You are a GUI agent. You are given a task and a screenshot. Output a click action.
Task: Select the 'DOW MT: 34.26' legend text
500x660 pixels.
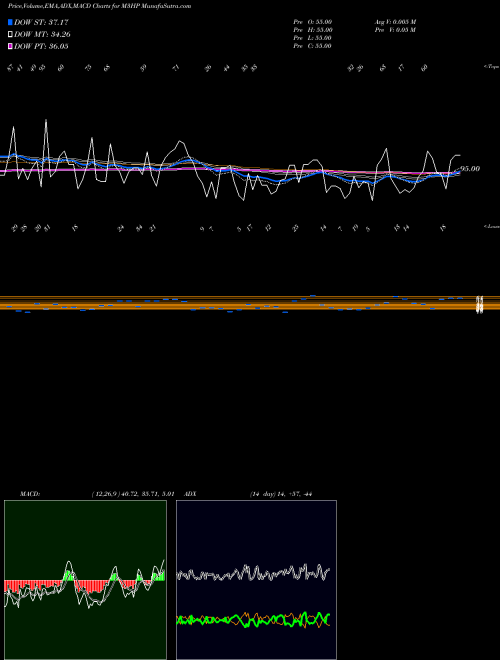click(42, 35)
